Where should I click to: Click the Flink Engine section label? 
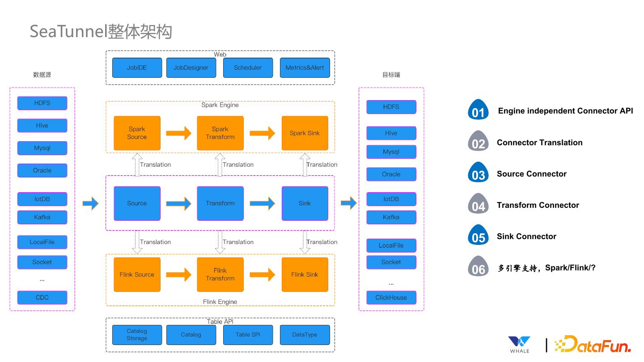(x=220, y=302)
